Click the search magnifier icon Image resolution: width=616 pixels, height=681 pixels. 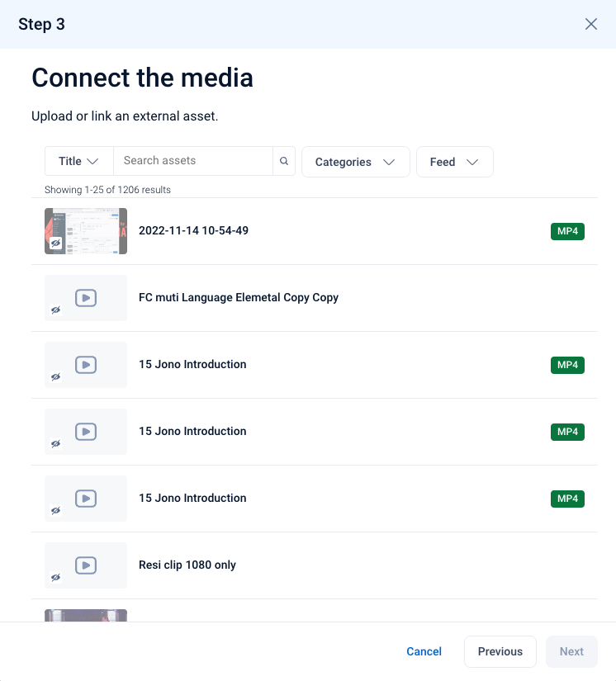tap(284, 161)
